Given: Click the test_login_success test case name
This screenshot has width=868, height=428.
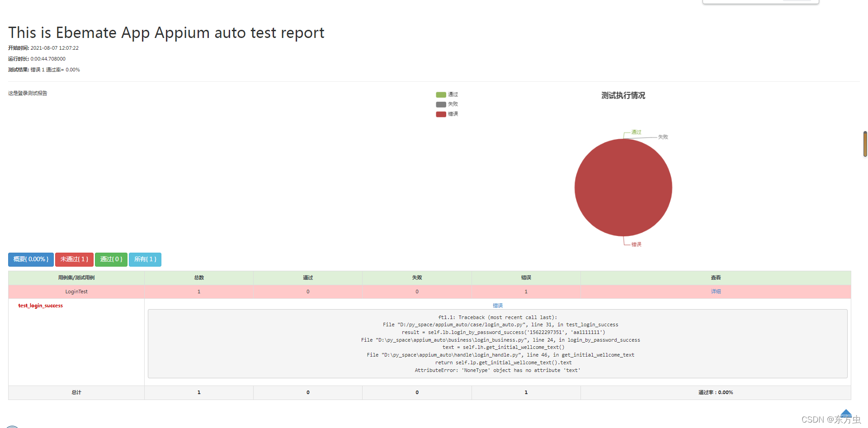Looking at the screenshot, I should coord(41,306).
